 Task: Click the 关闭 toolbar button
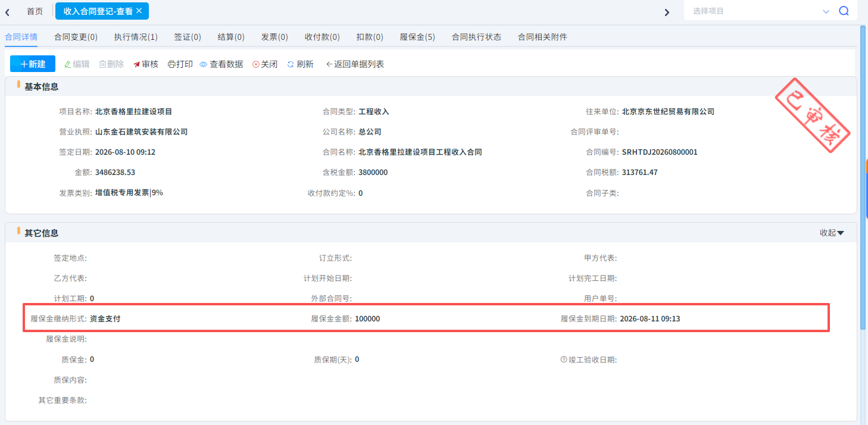265,64
